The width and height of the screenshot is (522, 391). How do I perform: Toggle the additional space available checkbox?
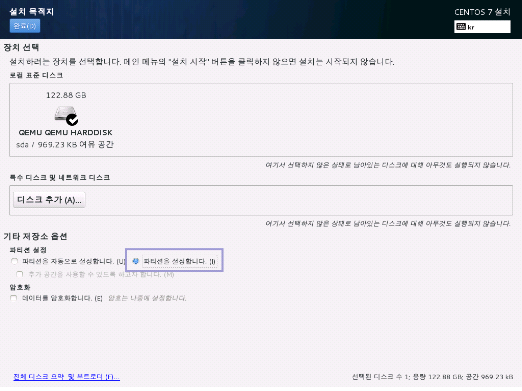pos(20,274)
